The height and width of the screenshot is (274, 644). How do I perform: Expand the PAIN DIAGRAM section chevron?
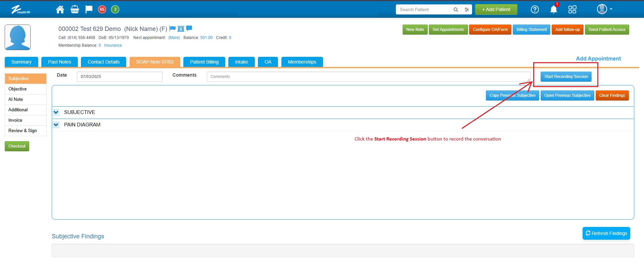[56, 125]
